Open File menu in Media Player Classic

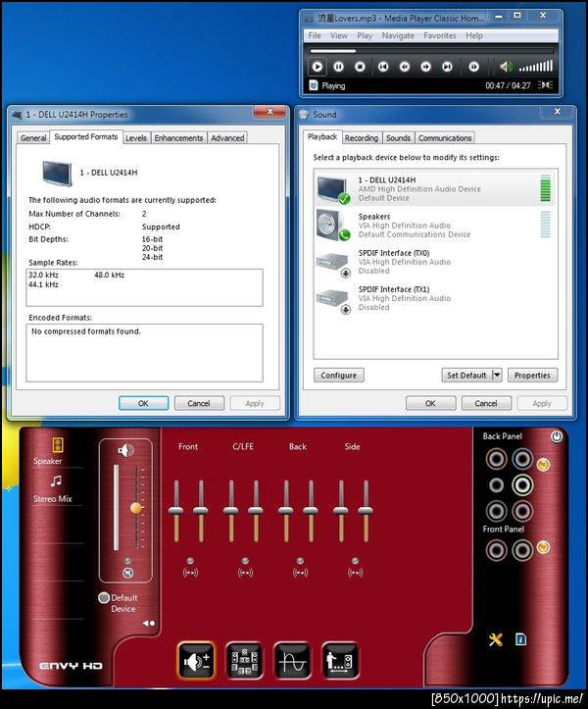click(315, 35)
